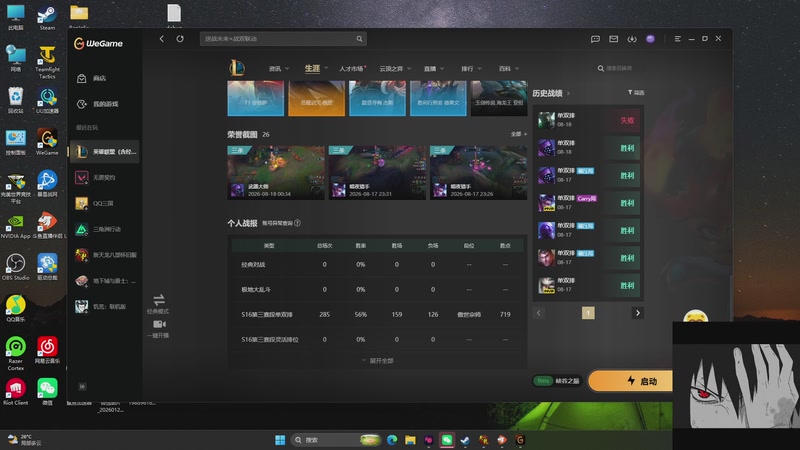The height and width of the screenshot is (450, 800).
Task: Go to previous match history page
Action: 539,313
